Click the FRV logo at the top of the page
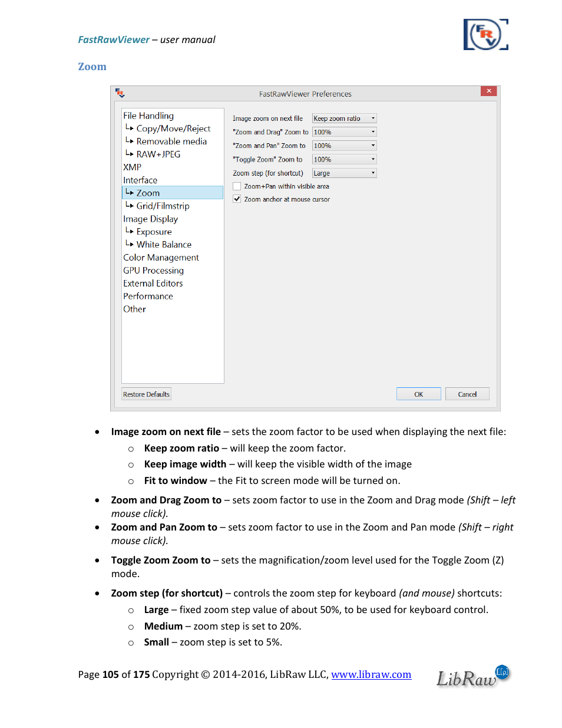The width and height of the screenshot is (562, 728). 485,35
